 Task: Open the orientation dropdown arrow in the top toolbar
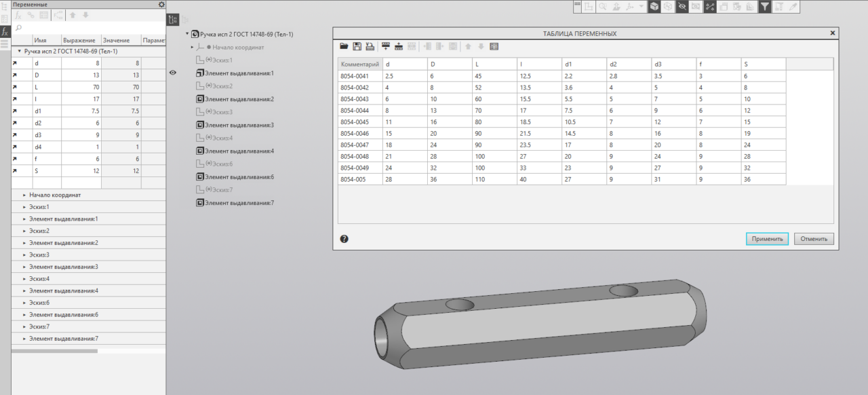[x=642, y=6]
